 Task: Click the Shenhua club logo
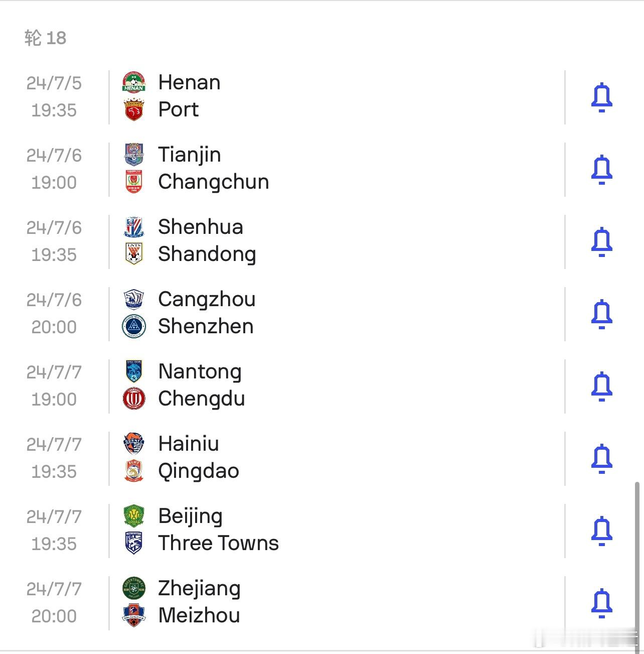(x=134, y=227)
